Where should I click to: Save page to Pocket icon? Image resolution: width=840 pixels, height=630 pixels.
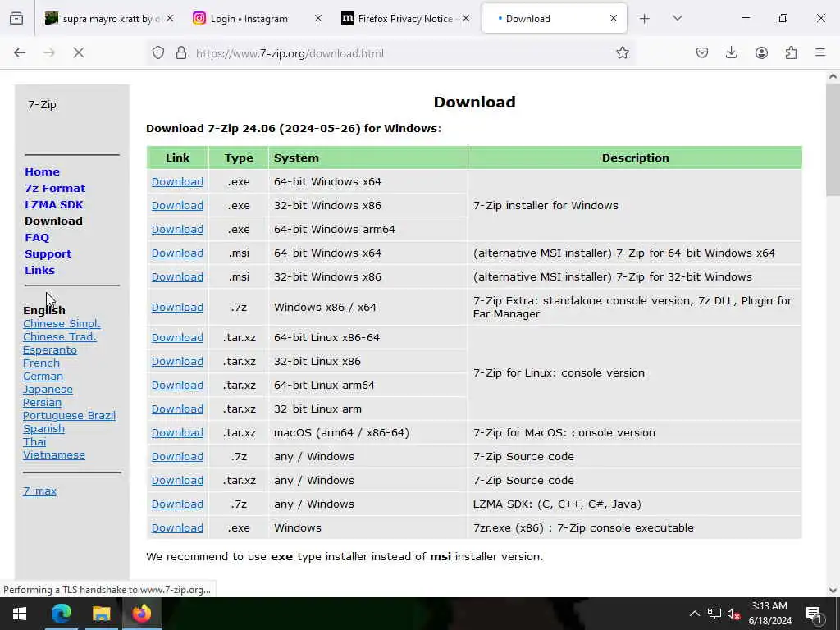pyautogui.click(x=702, y=52)
